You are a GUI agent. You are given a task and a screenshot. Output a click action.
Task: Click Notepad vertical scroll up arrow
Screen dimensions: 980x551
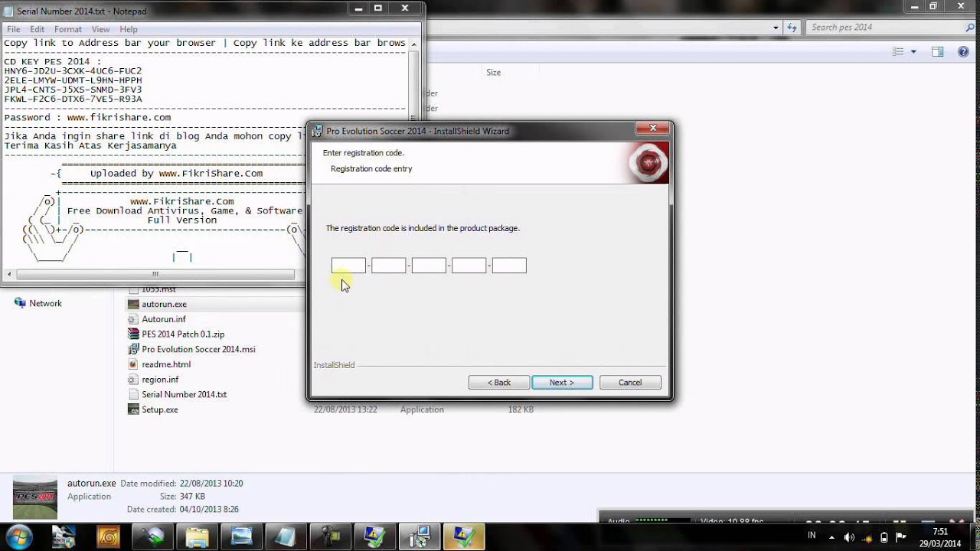pos(414,44)
